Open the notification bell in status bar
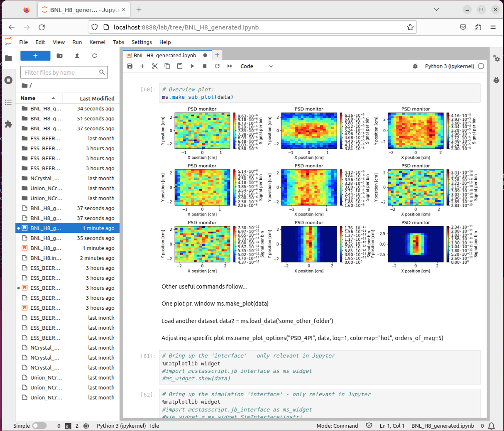This screenshot has height=431, width=504. pyautogui.click(x=492, y=426)
